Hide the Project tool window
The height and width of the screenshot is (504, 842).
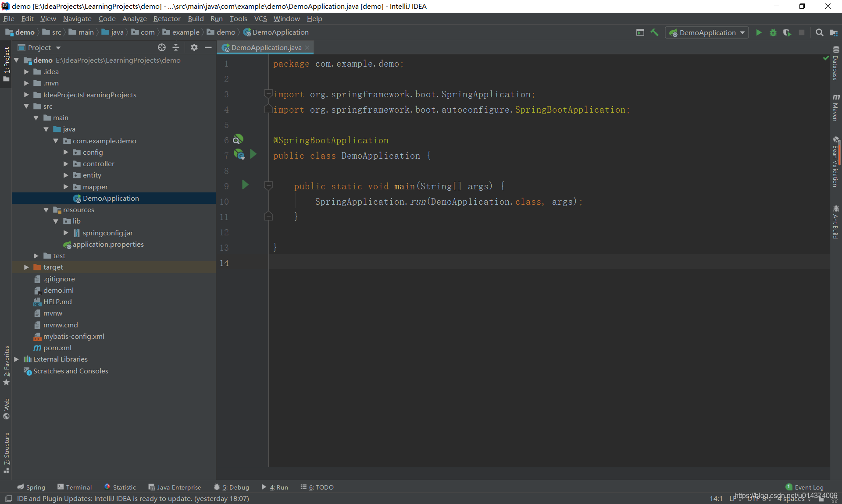pos(208,47)
